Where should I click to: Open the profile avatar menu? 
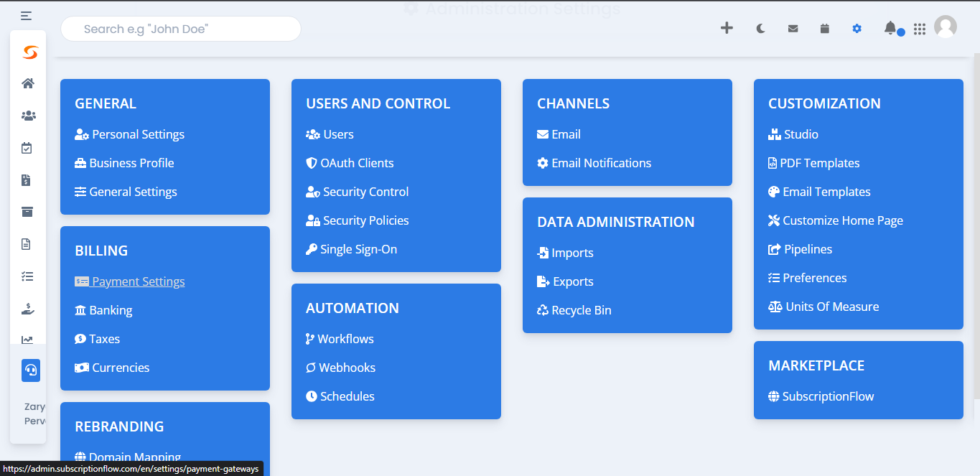(x=946, y=27)
